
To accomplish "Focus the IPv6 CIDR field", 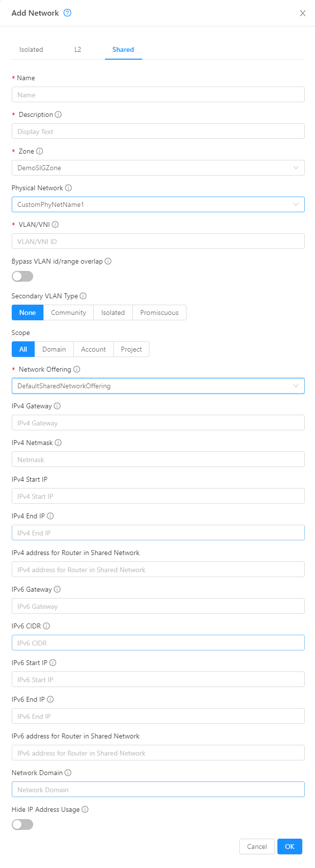I will [158, 643].
